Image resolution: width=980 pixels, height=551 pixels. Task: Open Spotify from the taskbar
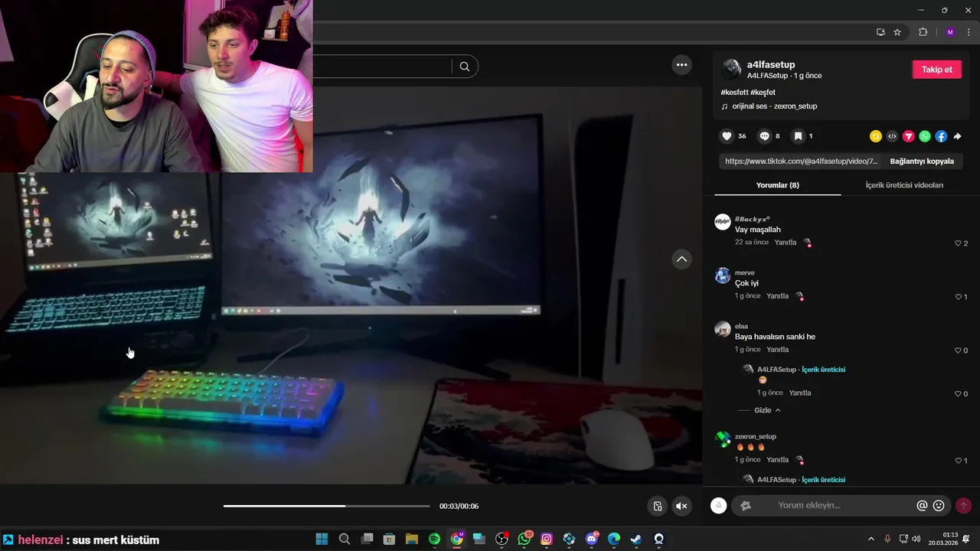pos(434,539)
